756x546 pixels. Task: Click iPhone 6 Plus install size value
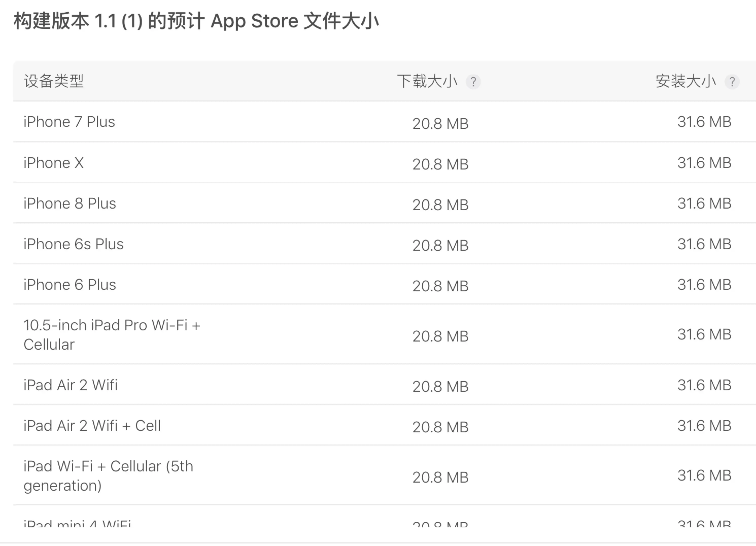tap(704, 285)
